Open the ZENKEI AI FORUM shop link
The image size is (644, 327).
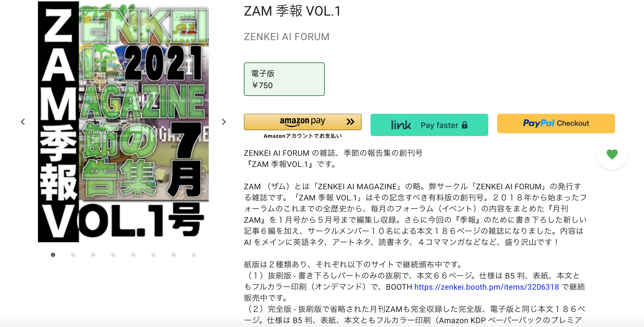287,37
